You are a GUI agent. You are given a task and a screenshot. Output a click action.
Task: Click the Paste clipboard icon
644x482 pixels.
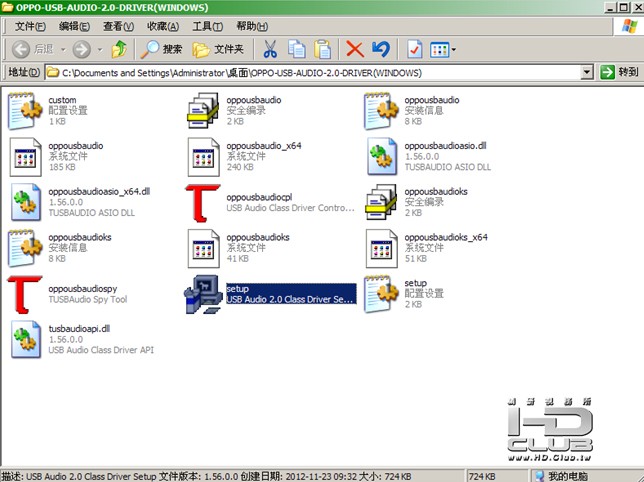(x=322, y=50)
